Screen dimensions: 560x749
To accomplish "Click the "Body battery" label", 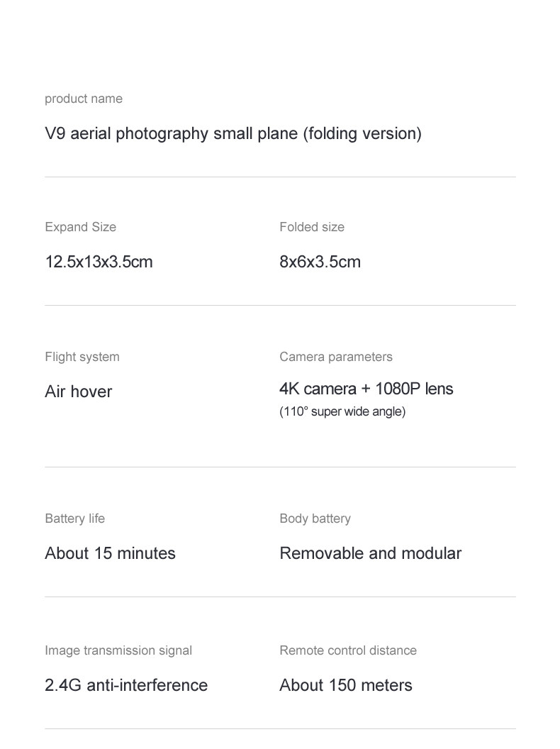I will tap(315, 518).
